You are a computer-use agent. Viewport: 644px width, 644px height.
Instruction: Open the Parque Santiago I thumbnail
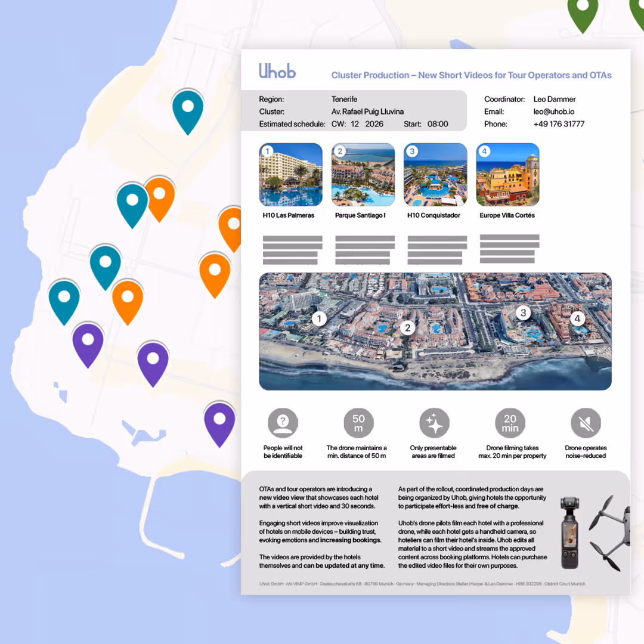point(363,175)
